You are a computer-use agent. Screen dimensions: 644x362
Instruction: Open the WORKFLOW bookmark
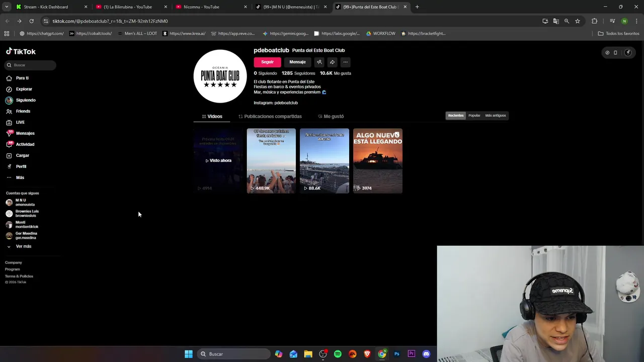pos(380,34)
